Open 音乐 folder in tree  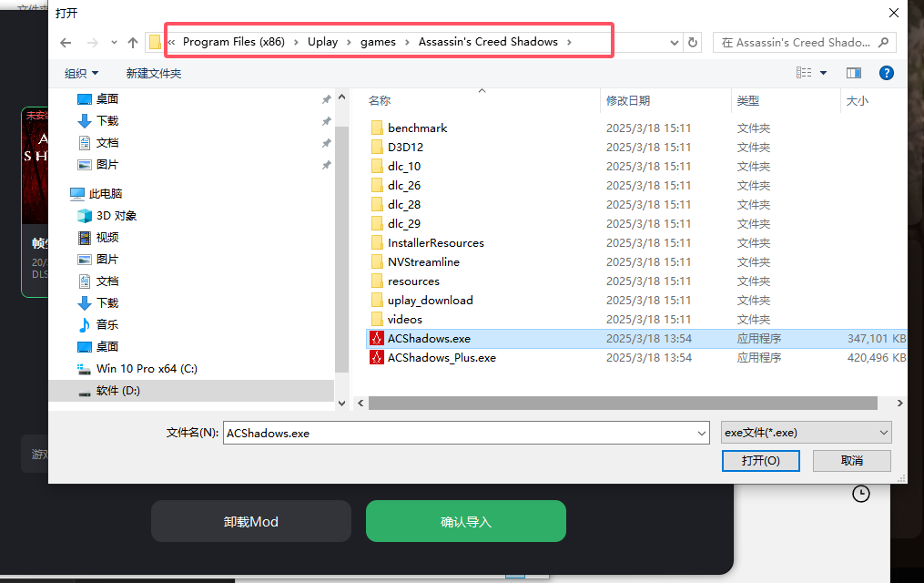click(107, 325)
